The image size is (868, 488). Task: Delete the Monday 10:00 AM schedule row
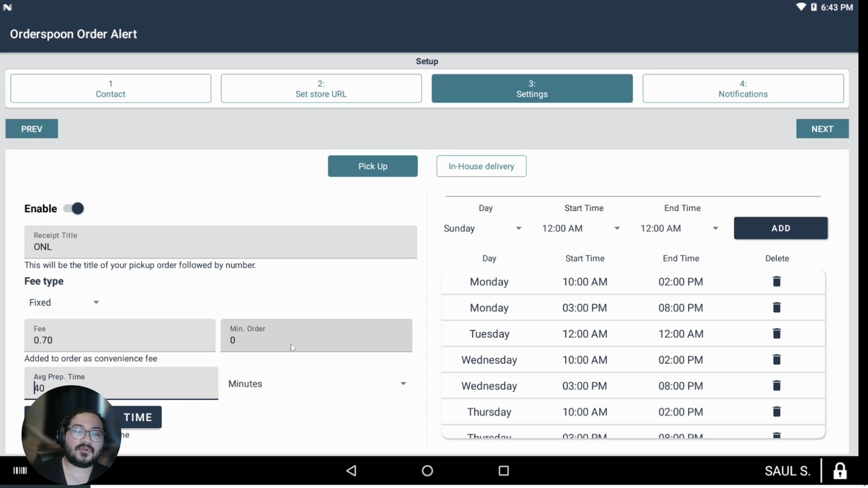click(776, 281)
